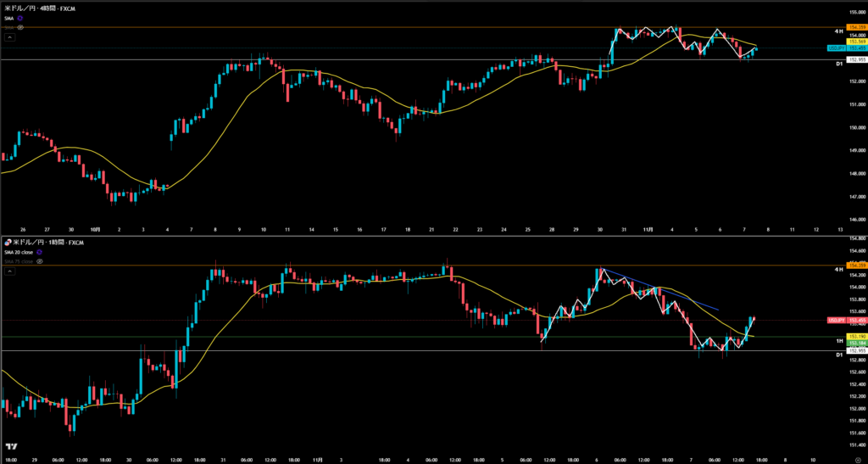The image size is (868, 464).
Task: Select the 4 H horizontal line label in the lower chart
Action: pyautogui.click(x=838, y=269)
